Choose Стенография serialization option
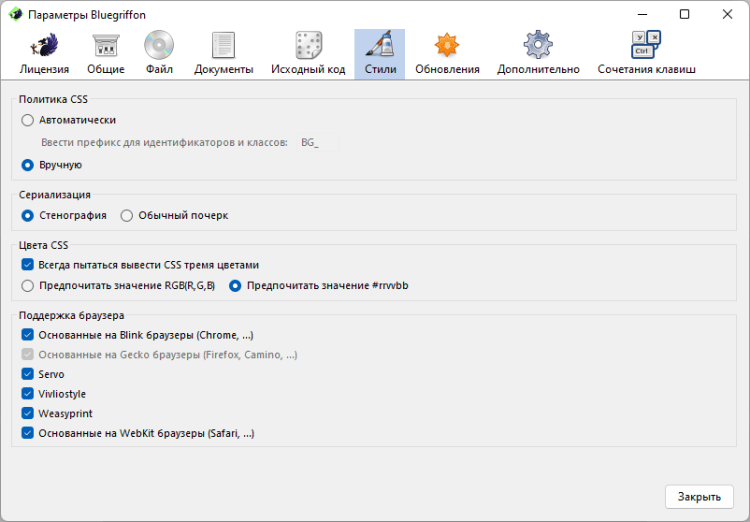The width and height of the screenshot is (750, 522). [x=27, y=216]
